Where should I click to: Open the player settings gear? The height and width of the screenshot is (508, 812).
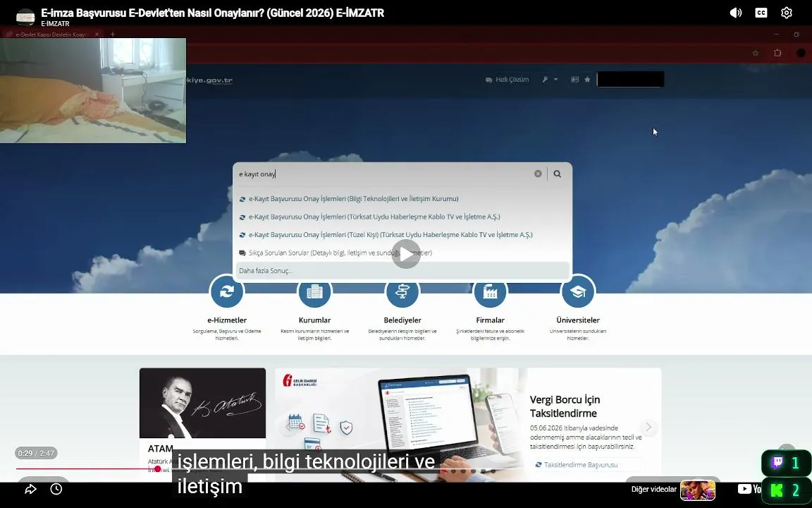[786, 13]
